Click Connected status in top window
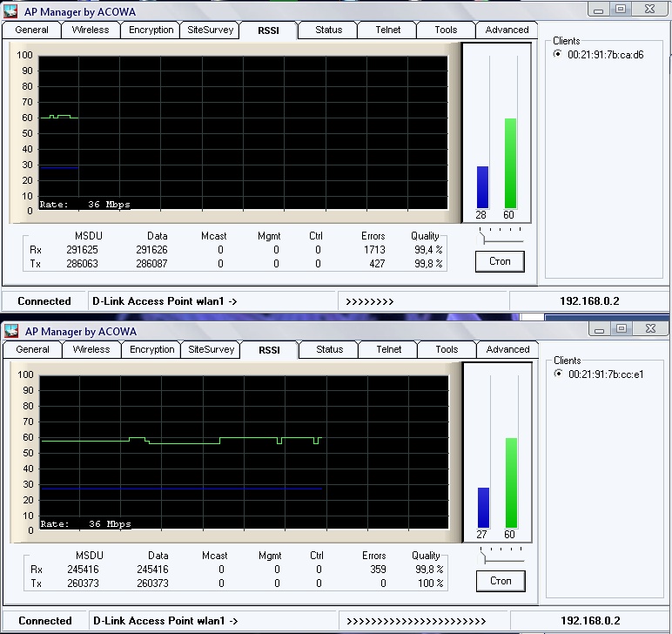The width and height of the screenshot is (672, 634). [44, 301]
